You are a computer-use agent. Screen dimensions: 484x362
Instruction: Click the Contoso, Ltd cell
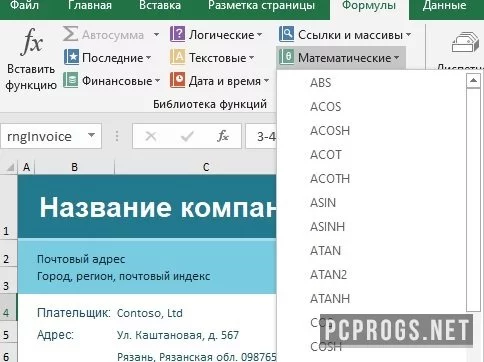point(150,313)
